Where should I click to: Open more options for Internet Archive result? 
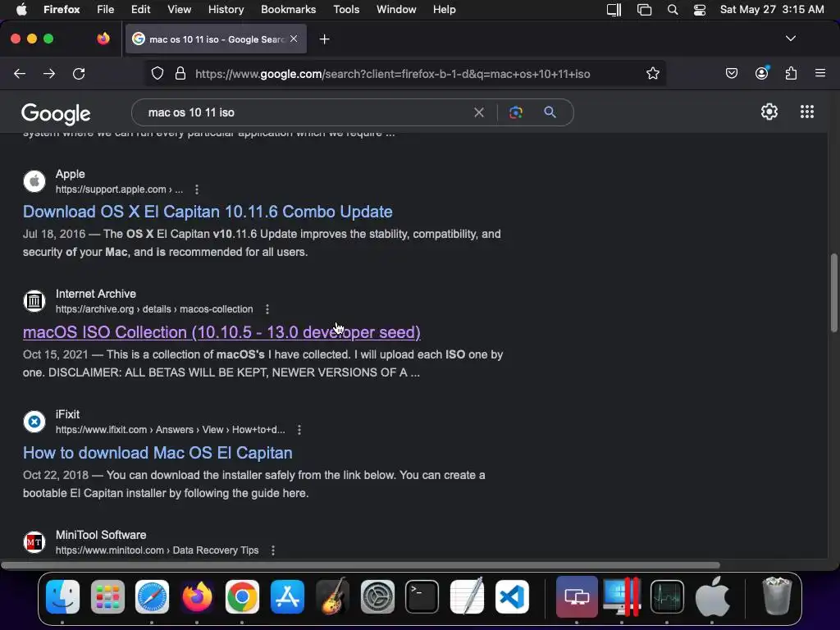tap(267, 309)
